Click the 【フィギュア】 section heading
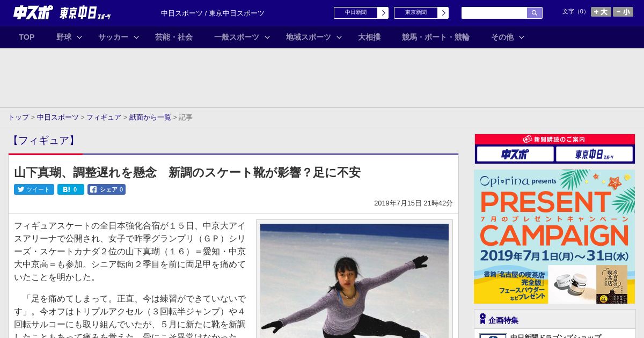Viewport: 644px width, 338px height. 44,141
